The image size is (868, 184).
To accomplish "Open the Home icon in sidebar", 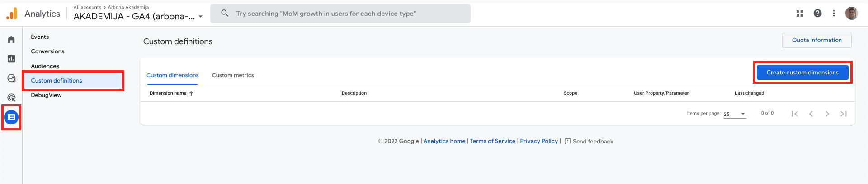I will coord(11,40).
